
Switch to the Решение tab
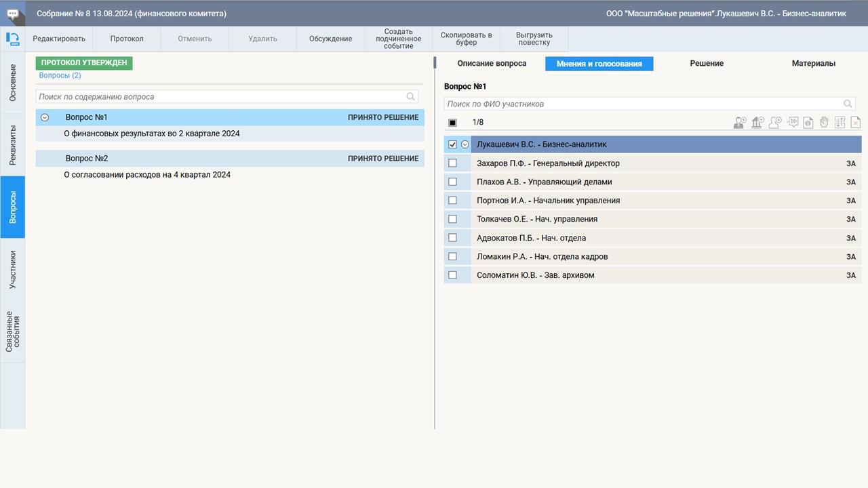[707, 64]
